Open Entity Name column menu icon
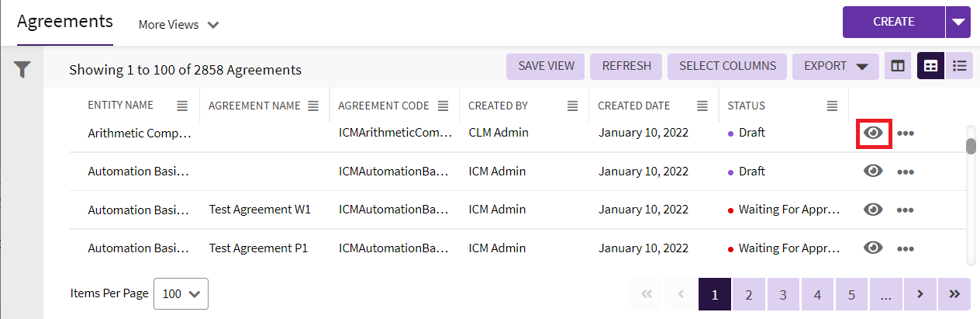The image size is (980, 319). (x=181, y=106)
